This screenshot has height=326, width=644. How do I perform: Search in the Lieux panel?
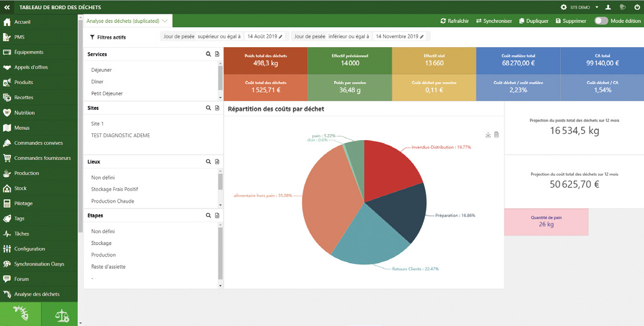tap(208, 162)
